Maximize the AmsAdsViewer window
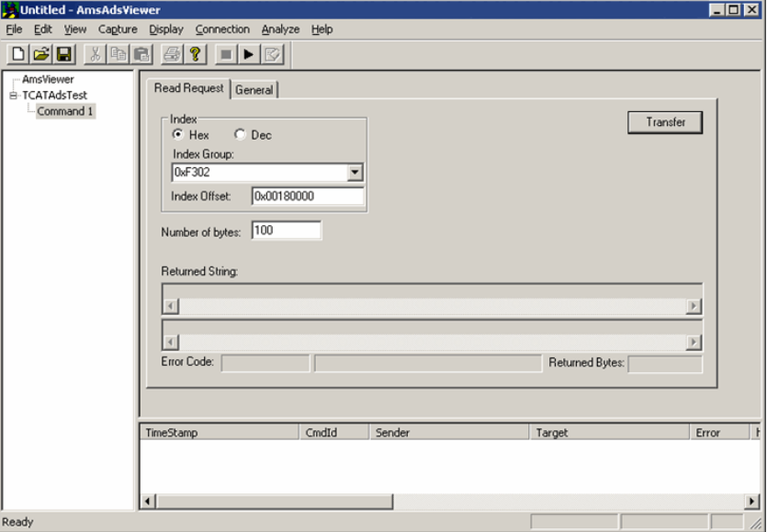This screenshot has height=532, width=767. click(x=733, y=10)
